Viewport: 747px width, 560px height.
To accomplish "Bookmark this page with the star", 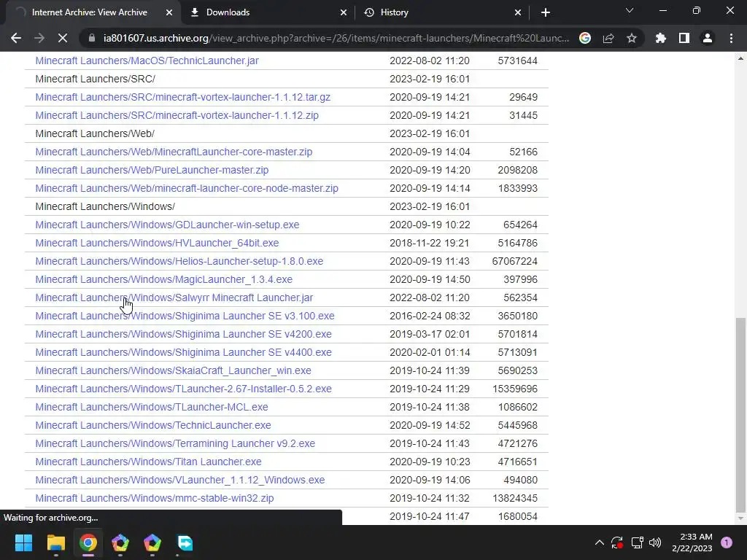I will pyautogui.click(x=632, y=38).
